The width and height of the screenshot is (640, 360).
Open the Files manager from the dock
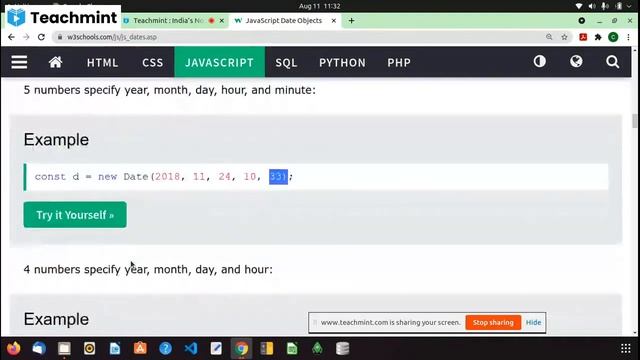64,348
